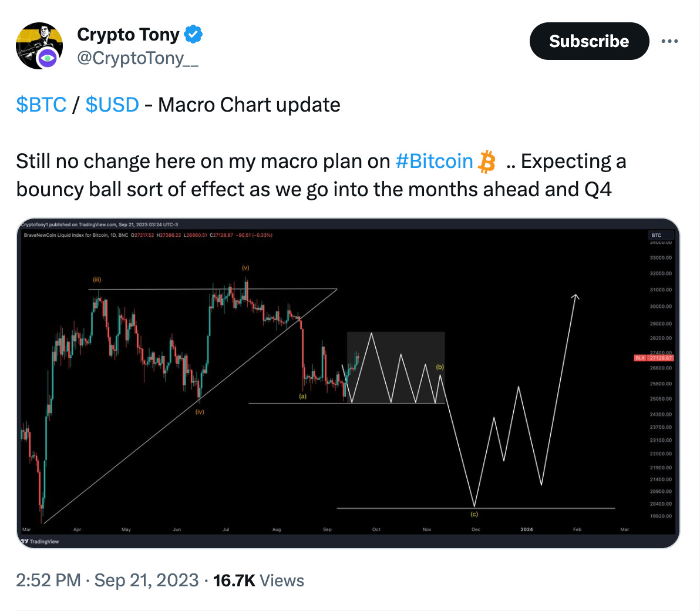
Task: Click the TradingView logo on the chart
Action: (40, 541)
